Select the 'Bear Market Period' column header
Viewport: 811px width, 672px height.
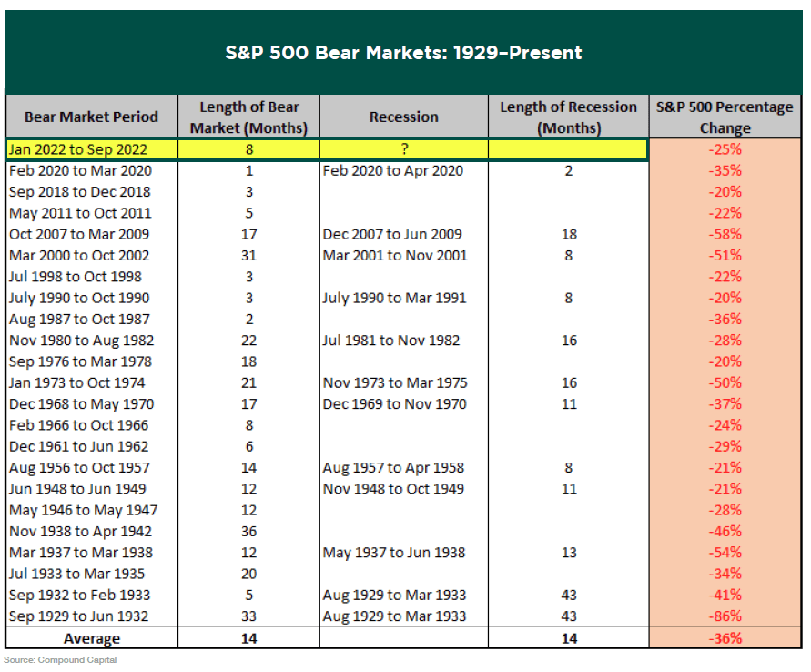click(91, 117)
